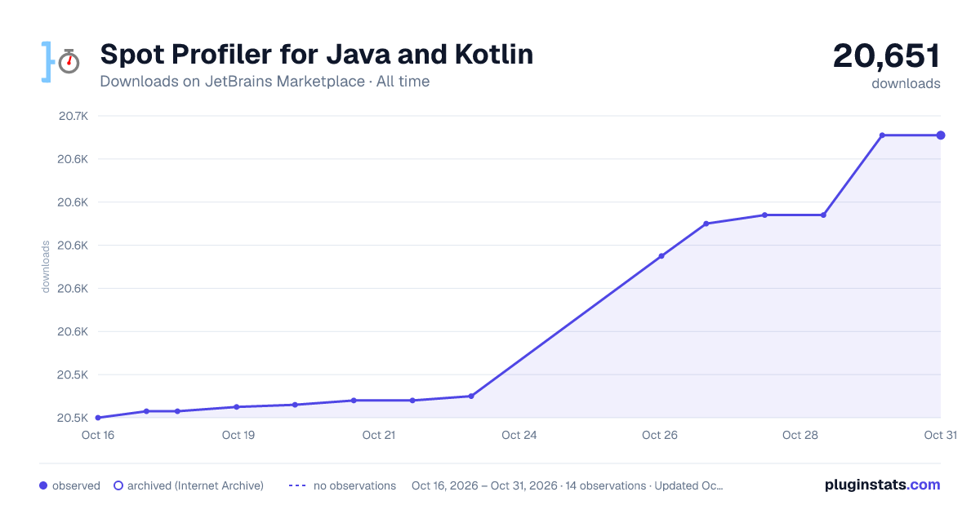The image size is (980, 514).
Task: Click the 'Oct 31' x-axis label
Action: [x=940, y=435]
